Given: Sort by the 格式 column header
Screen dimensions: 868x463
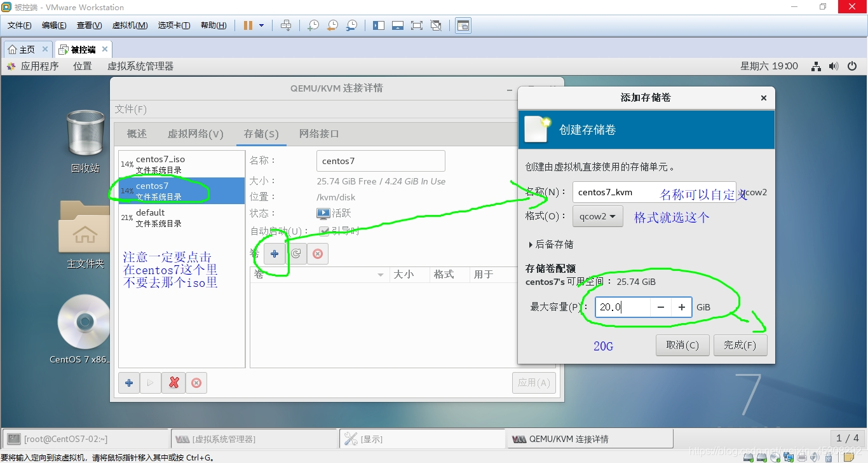Looking at the screenshot, I should pyautogui.click(x=449, y=274).
